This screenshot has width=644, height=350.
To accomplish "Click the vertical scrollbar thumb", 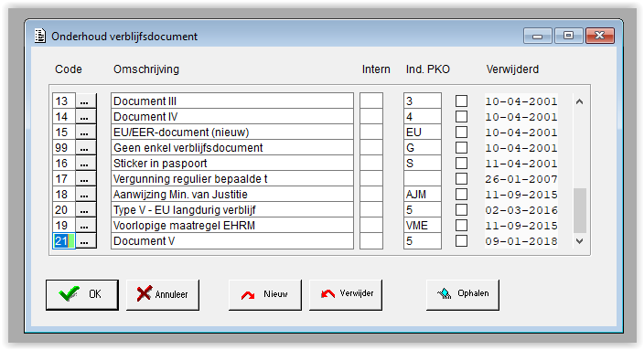I will (580, 210).
